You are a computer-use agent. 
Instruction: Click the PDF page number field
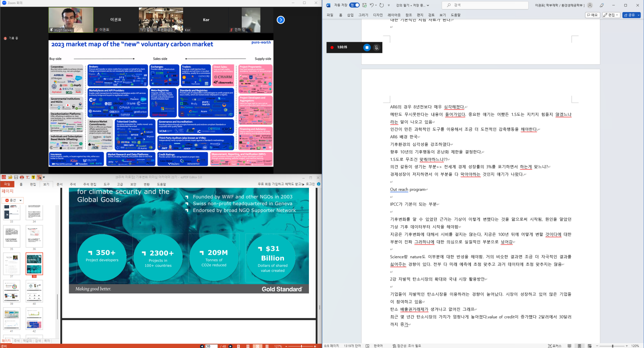pyautogui.click(x=211, y=346)
